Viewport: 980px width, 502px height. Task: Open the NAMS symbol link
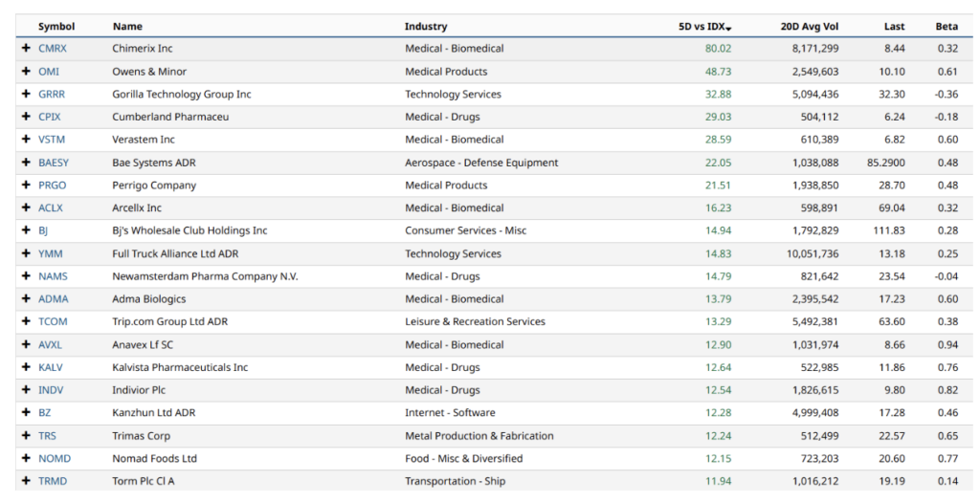tap(53, 276)
